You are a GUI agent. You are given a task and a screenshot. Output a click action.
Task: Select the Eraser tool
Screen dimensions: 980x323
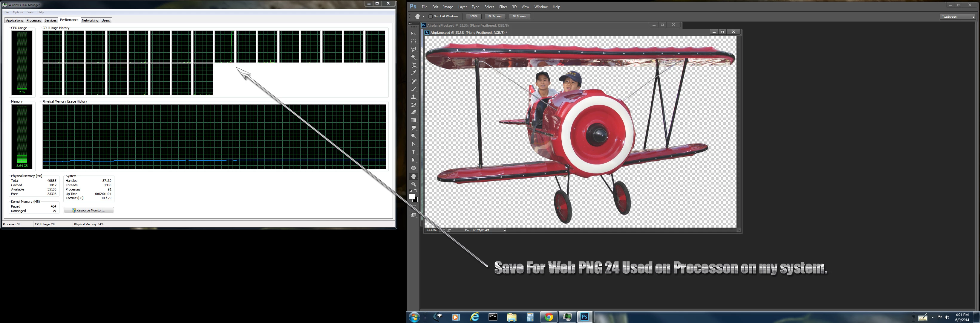click(x=414, y=112)
